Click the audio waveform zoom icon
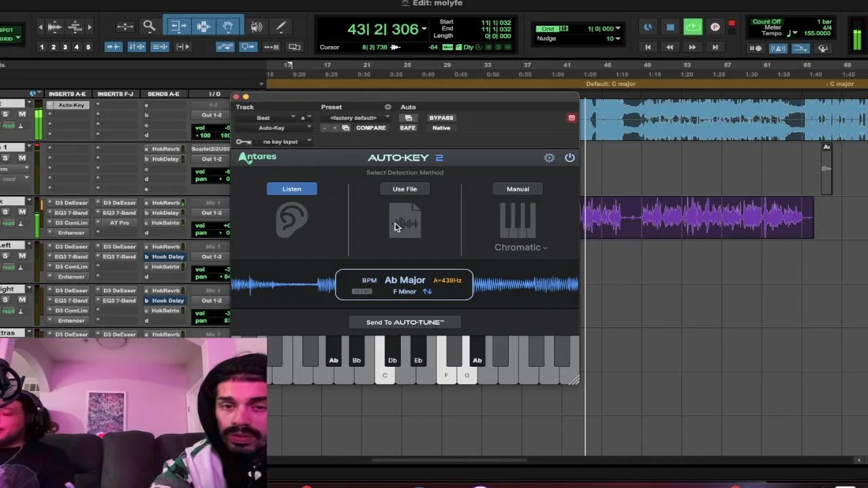The image size is (868, 488). tap(55, 27)
